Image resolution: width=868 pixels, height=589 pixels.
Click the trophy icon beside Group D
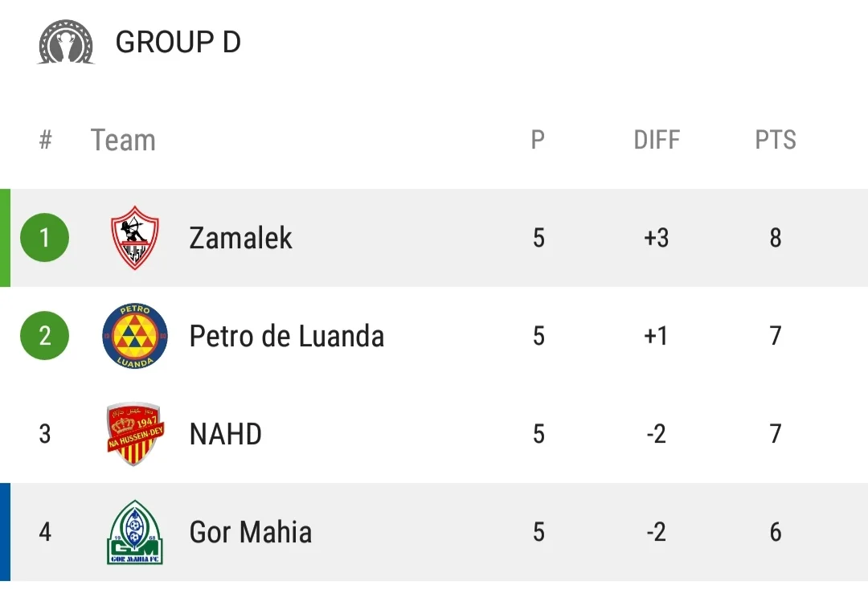[x=66, y=43]
